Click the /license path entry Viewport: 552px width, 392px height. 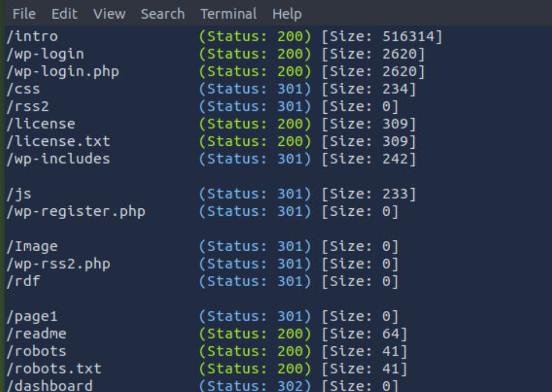pyautogui.click(x=41, y=124)
